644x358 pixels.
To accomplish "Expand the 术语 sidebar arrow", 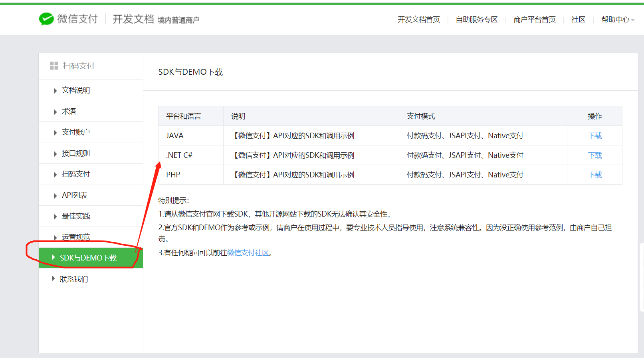I will [55, 112].
